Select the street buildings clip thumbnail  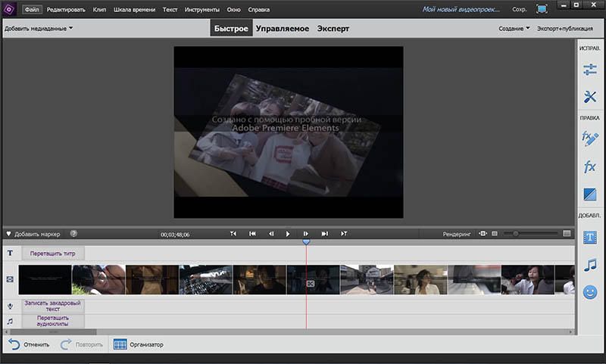coord(367,279)
